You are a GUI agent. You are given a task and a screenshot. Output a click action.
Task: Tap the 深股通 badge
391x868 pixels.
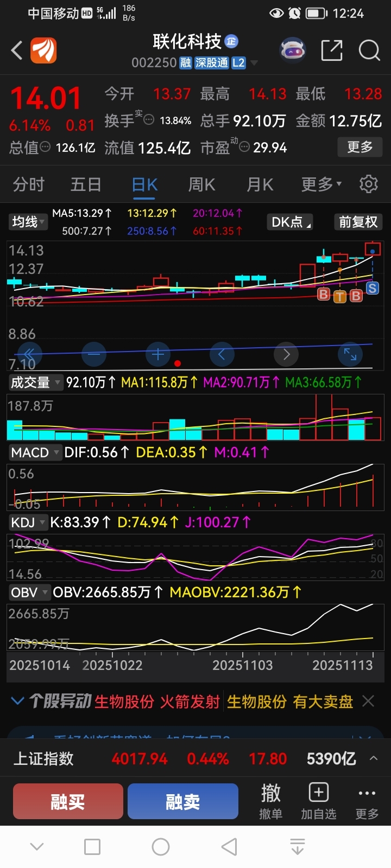[x=212, y=63]
